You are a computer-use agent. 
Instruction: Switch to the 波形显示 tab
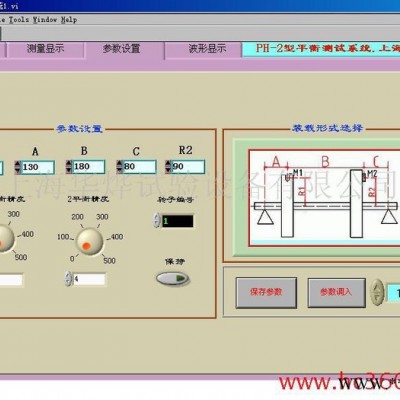pos(207,49)
